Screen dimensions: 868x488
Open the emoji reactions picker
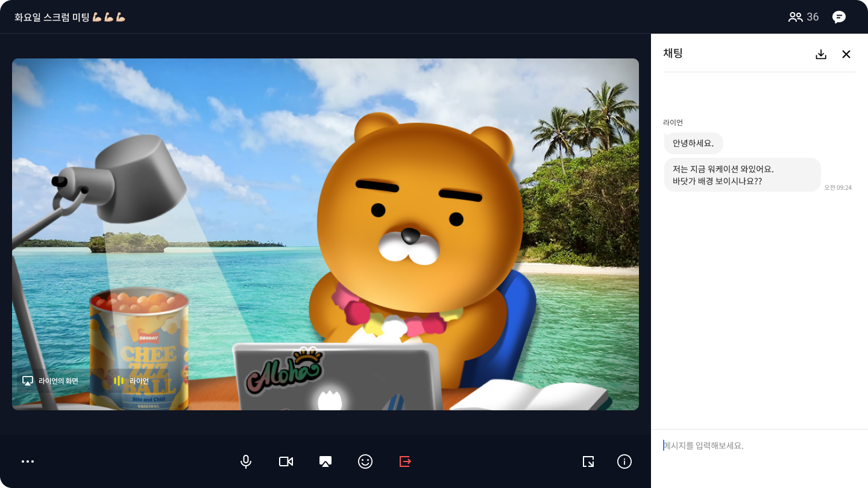coord(365,461)
